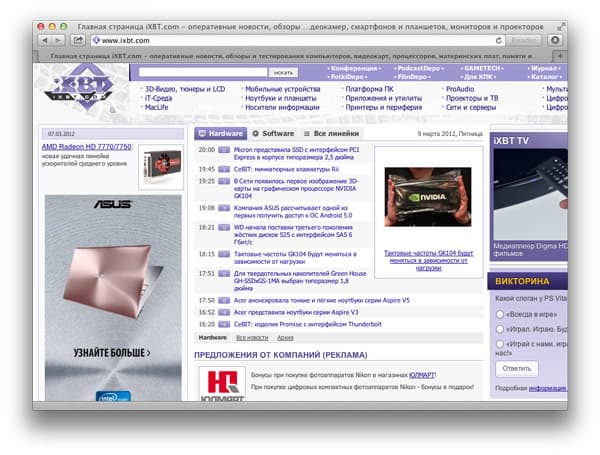Open the PodcastDepo link in top bar
Image resolution: width=600 pixels, height=455 pixels.
tap(419, 68)
